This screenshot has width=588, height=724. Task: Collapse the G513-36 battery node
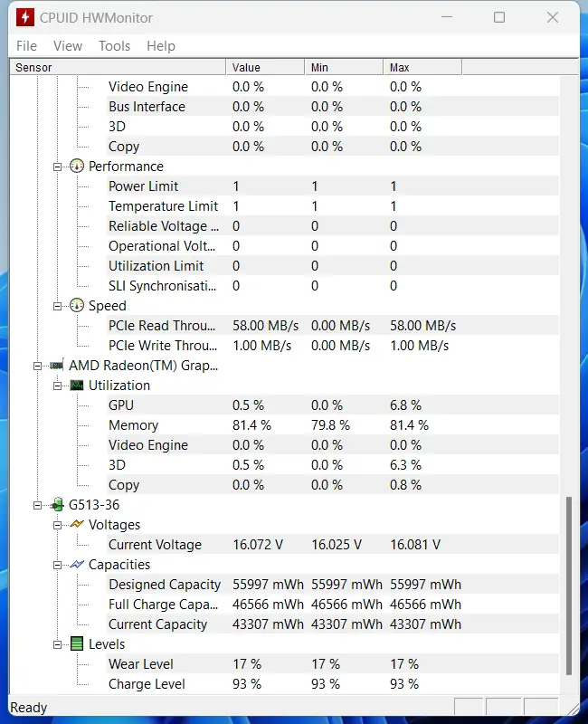[x=38, y=505]
